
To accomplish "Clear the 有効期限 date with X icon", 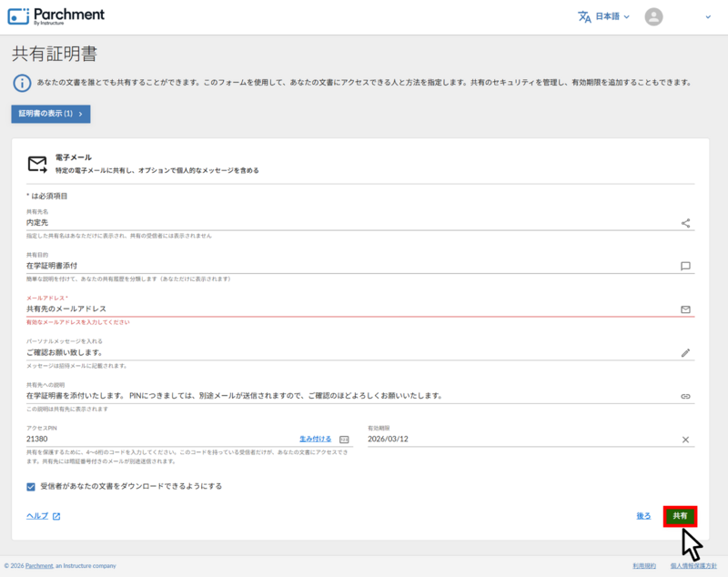I will (686, 440).
